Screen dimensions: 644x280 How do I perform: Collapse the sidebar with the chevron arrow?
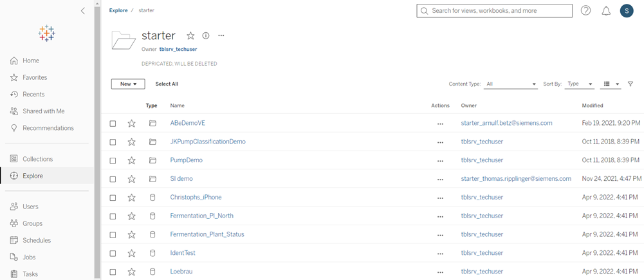(83, 11)
